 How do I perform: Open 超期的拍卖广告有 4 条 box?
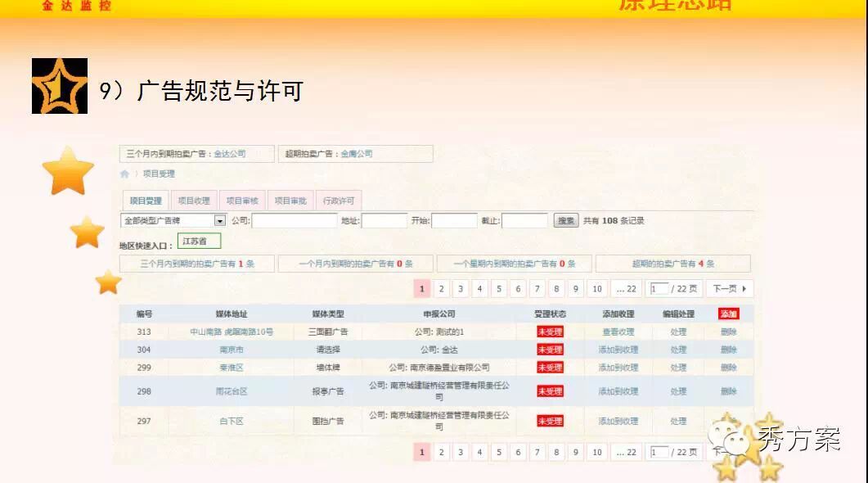(x=673, y=264)
